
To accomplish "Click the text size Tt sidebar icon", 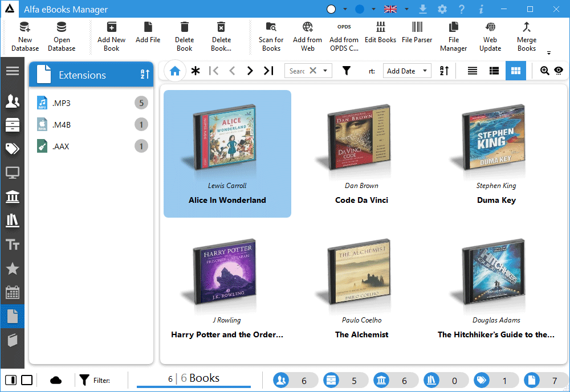I will coord(13,244).
